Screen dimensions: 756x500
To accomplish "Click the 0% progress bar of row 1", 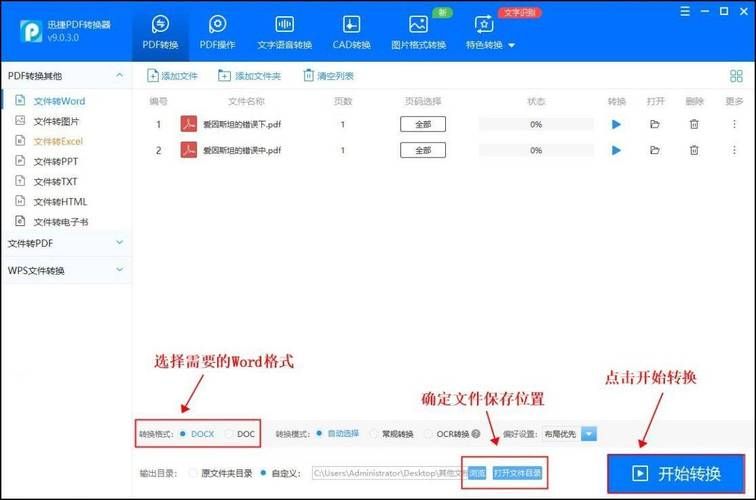I will coord(536,124).
